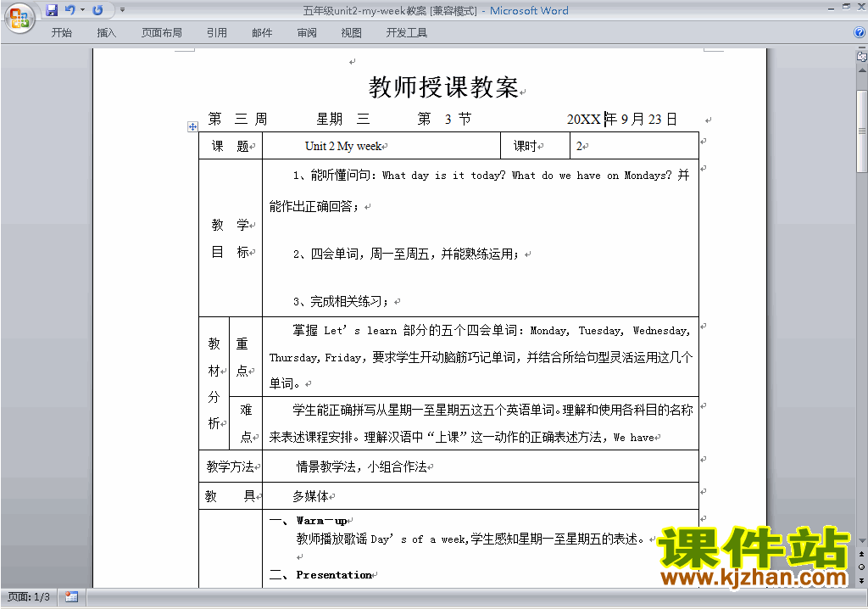868x609 pixels.
Task: Open the 审阅 tab
Action: pyautogui.click(x=307, y=33)
